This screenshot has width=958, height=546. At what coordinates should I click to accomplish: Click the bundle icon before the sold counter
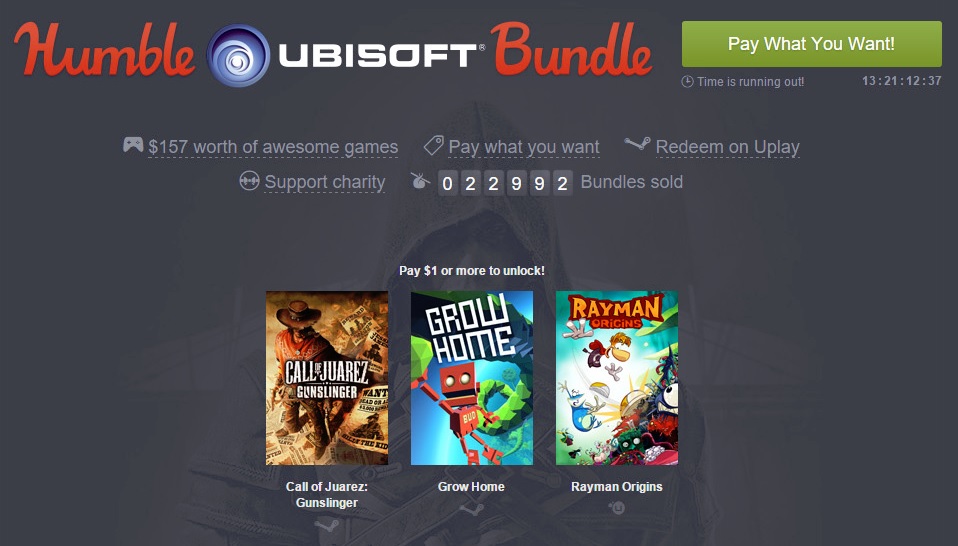click(420, 180)
